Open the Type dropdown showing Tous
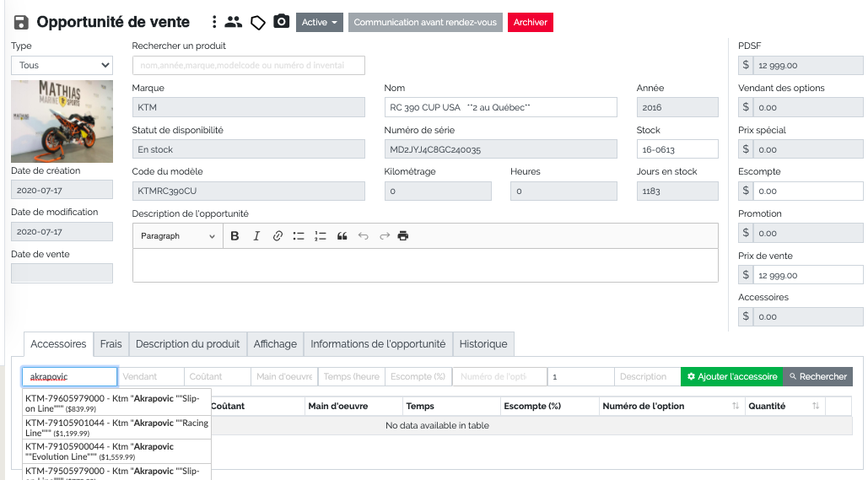Screen dimensions: 868x480 click(62, 65)
